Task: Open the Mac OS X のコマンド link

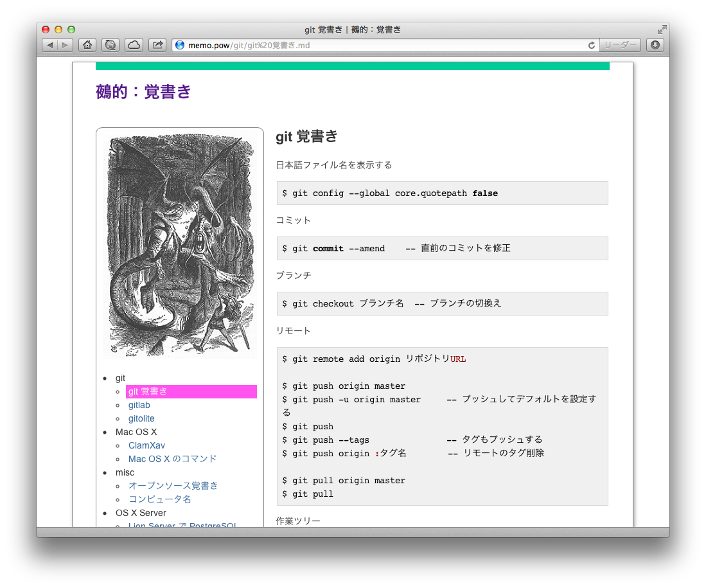Action: click(x=172, y=459)
